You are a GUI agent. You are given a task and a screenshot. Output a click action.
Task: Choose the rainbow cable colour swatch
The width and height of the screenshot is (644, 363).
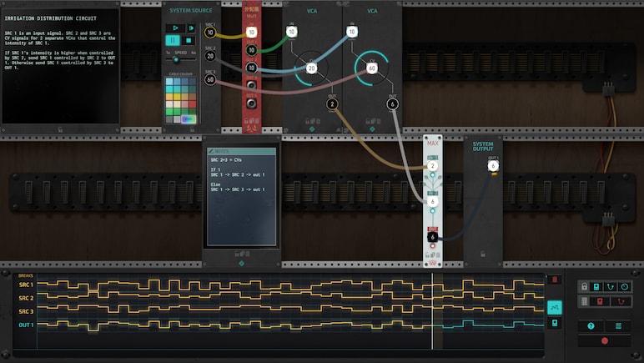pos(189,119)
